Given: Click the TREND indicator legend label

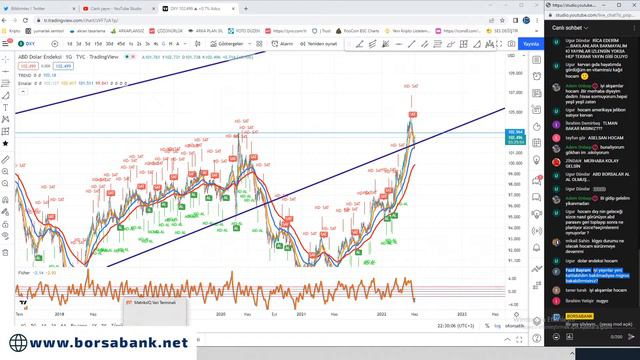Looking at the screenshot, I should tap(24, 76).
